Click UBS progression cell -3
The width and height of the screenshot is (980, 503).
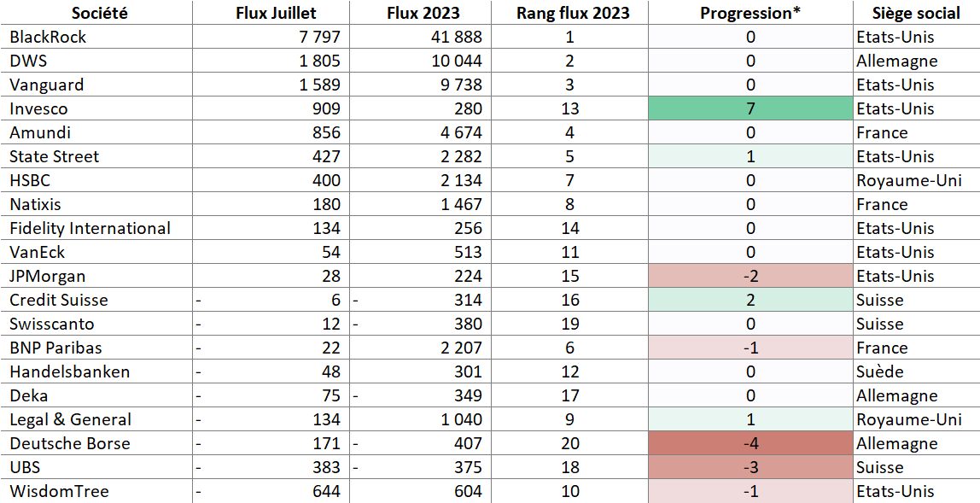(750, 467)
